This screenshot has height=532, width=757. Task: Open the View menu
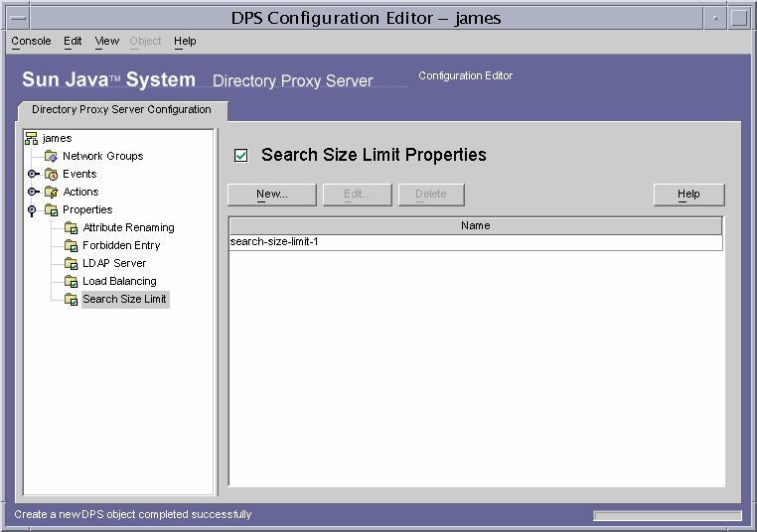[x=106, y=41]
